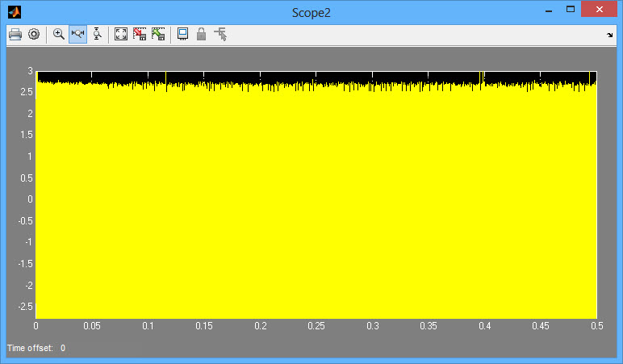Toggle the Zoom X-axis tool
623x364 pixels.
pos(78,34)
